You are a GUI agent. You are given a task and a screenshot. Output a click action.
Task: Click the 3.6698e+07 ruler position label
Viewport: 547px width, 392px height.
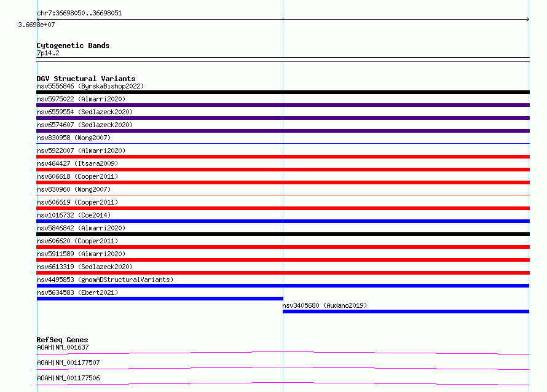36,25
